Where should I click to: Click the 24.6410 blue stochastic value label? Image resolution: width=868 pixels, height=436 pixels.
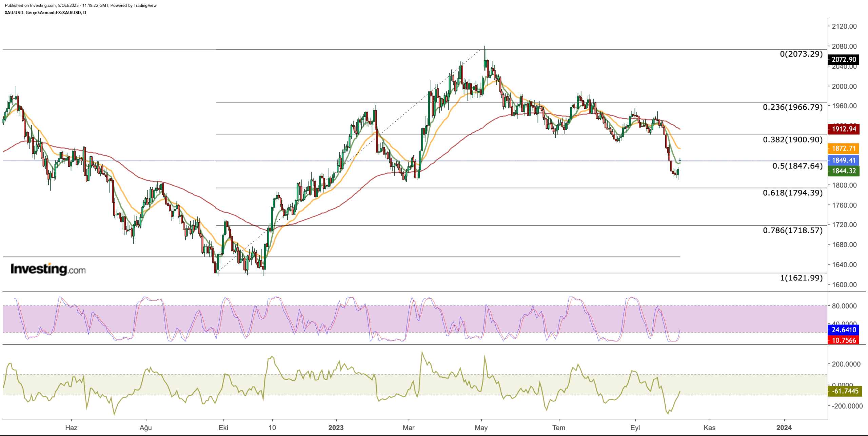(x=843, y=330)
